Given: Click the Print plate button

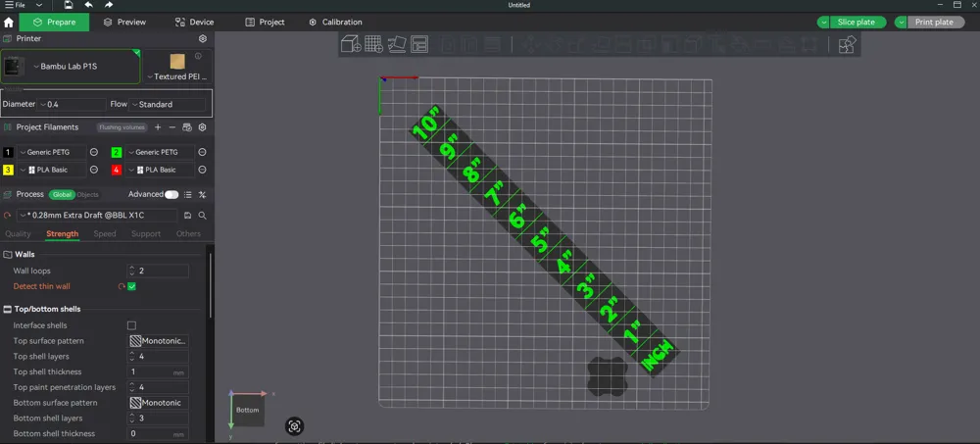Looking at the screenshot, I should click(x=935, y=23).
